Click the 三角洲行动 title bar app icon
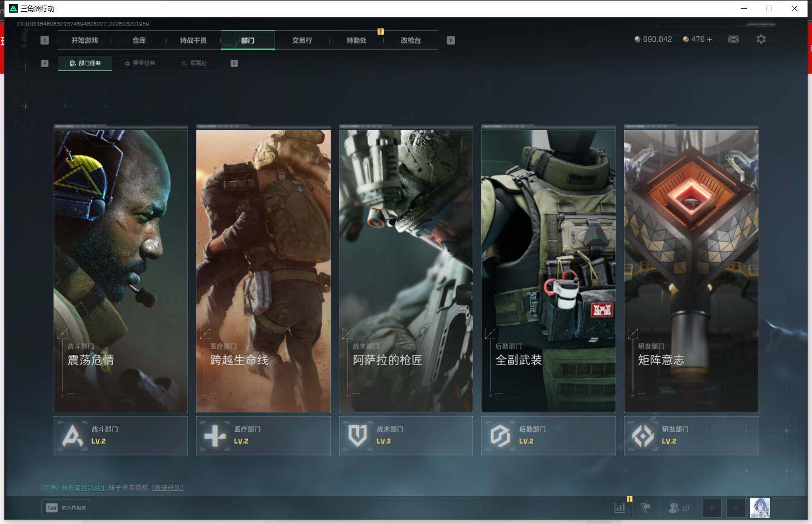The image size is (812, 524). (x=13, y=8)
